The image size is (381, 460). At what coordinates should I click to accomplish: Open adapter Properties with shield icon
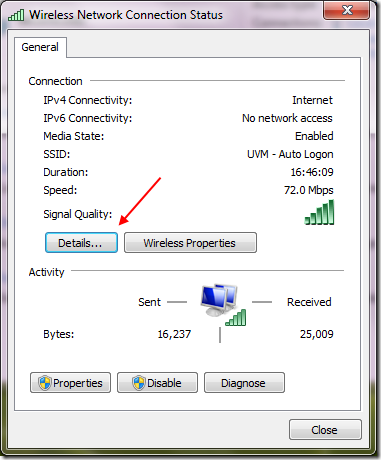point(70,383)
